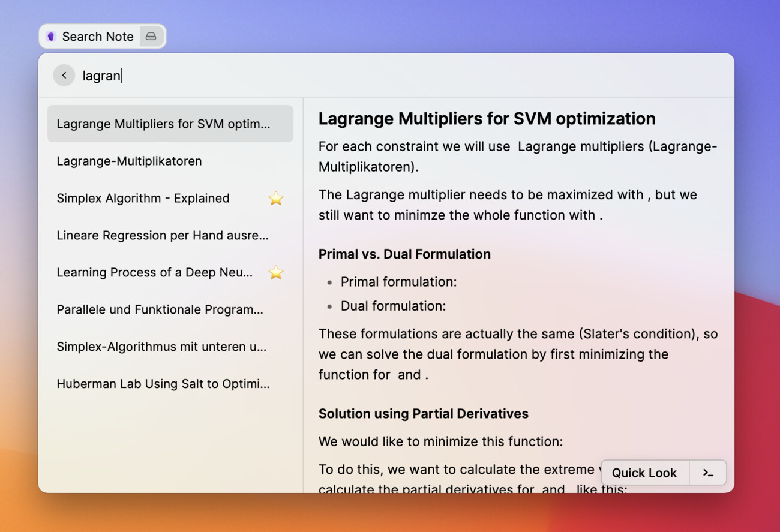Click the drive icon next to Search Note

click(x=151, y=37)
